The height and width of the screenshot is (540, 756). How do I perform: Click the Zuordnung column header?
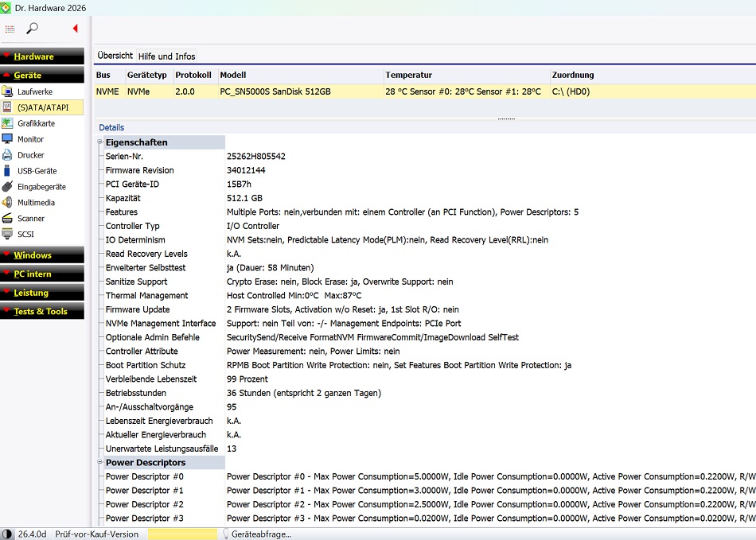[x=653, y=75]
